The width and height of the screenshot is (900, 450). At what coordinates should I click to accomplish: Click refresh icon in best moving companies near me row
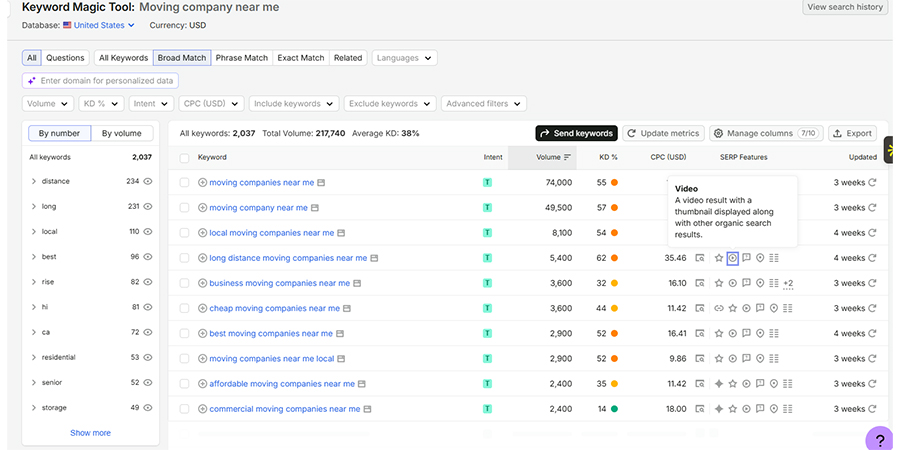[x=872, y=333]
